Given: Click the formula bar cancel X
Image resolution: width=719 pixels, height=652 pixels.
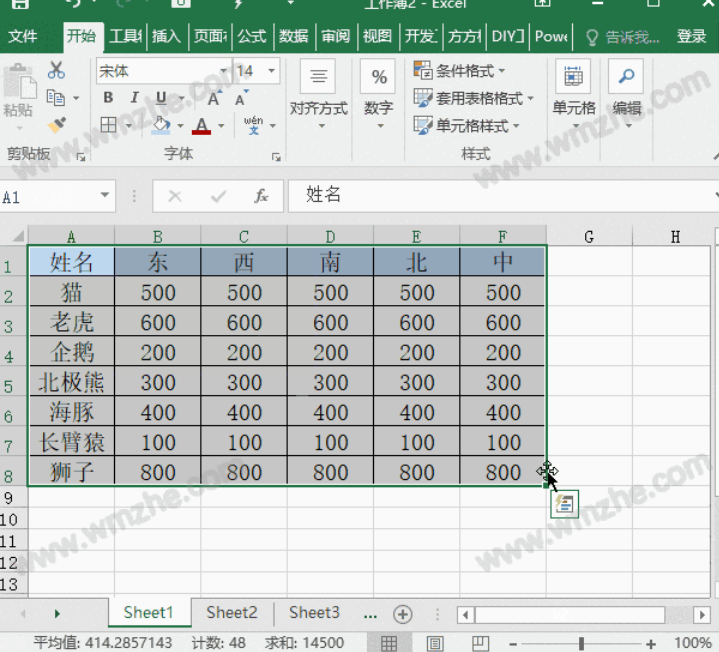Looking at the screenshot, I should tap(175, 196).
